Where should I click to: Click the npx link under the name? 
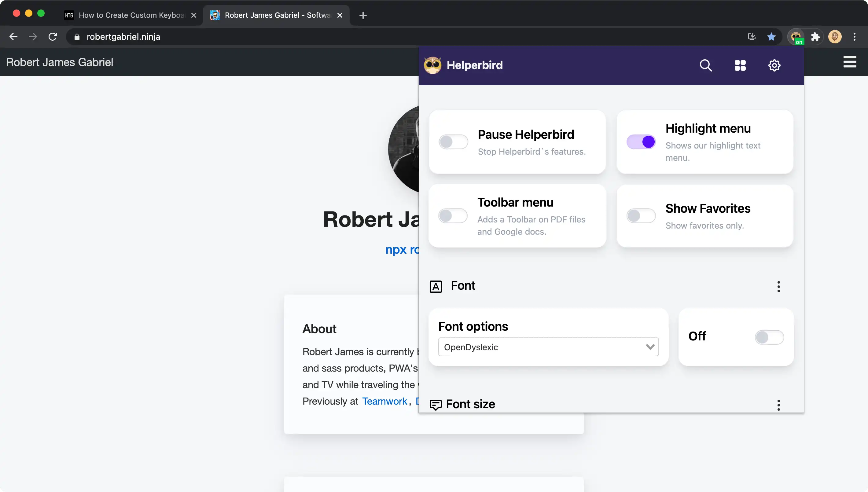click(x=402, y=249)
